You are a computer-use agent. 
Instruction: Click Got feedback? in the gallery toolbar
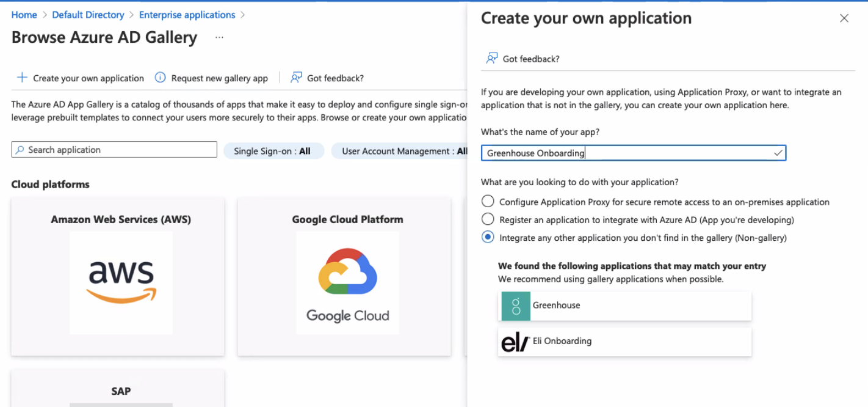point(327,78)
